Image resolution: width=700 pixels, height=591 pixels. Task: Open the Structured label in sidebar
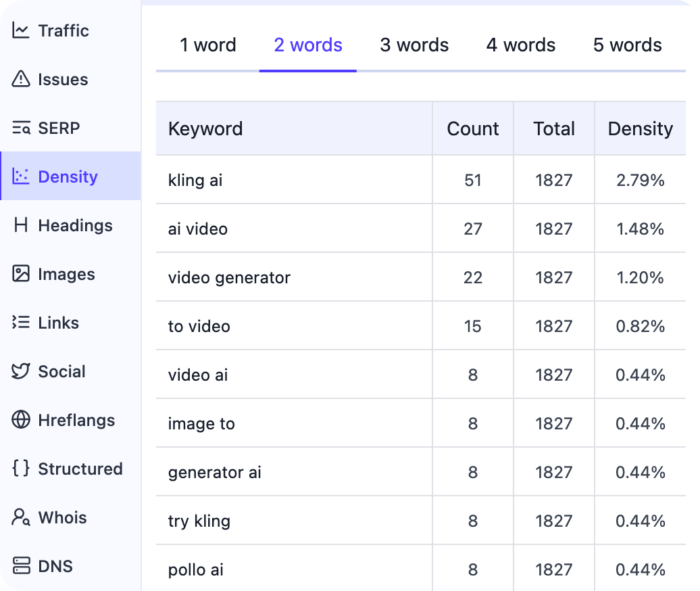[x=80, y=469]
